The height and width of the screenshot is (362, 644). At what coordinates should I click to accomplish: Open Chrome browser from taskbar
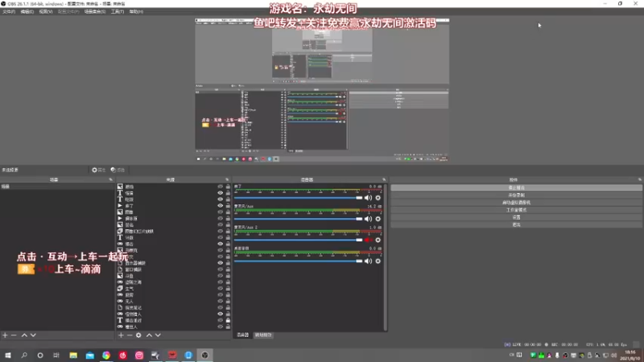[106, 355]
